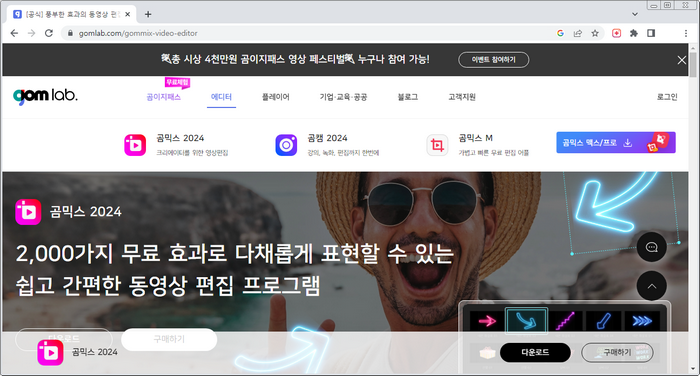Viewport: 700px width, 376px height.
Task: Select the 에디터 menu item
Action: pyautogui.click(x=221, y=97)
